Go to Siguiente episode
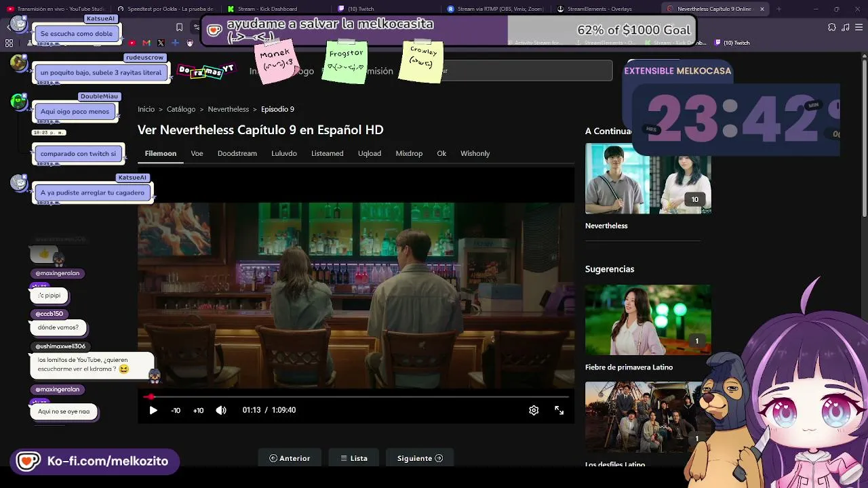The width and height of the screenshot is (868, 488). 420,458
